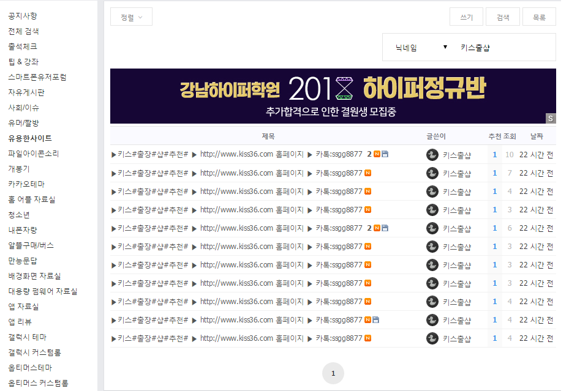The width and height of the screenshot is (588, 391).
Task: Click the search field containing 키스출샵
Action: pyautogui.click(x=502, y=48)
